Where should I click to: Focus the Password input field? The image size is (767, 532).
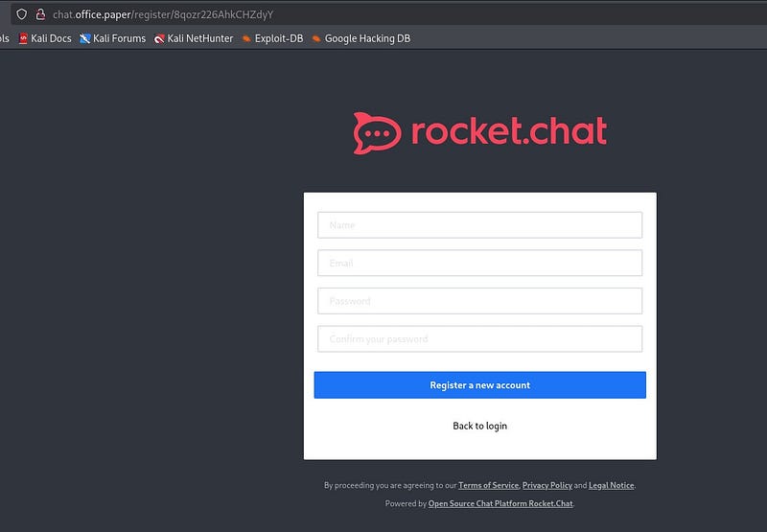point(479,301)
